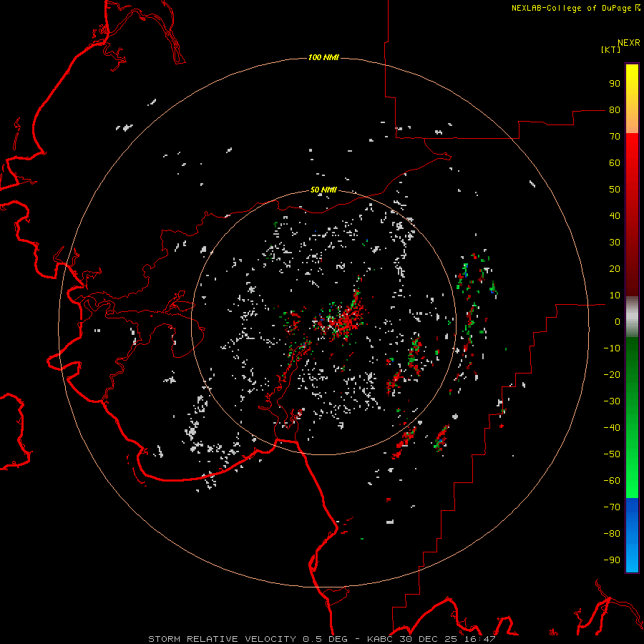Click the NEXLAB-College of DuPage credit text
644x644 pixels.
coord(571,8)
